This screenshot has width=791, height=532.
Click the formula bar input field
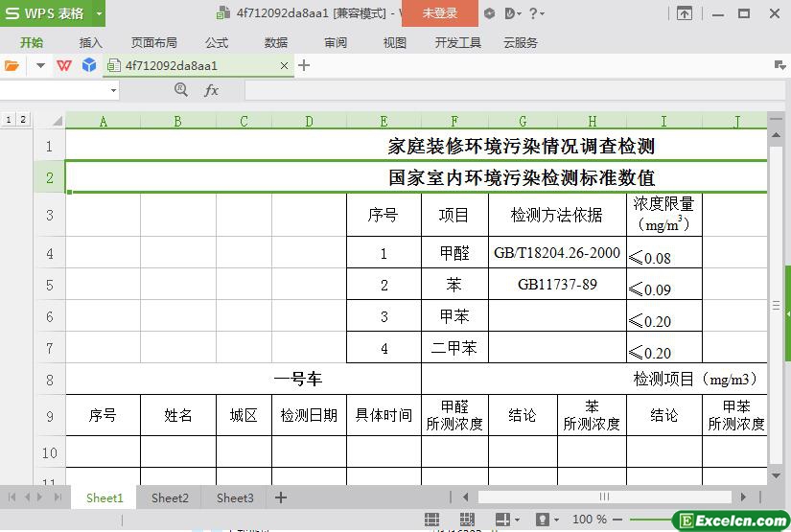(499, 90)
